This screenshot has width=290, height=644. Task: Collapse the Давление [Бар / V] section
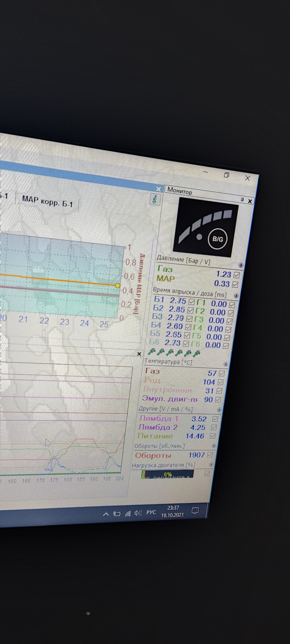click(241, 265)
